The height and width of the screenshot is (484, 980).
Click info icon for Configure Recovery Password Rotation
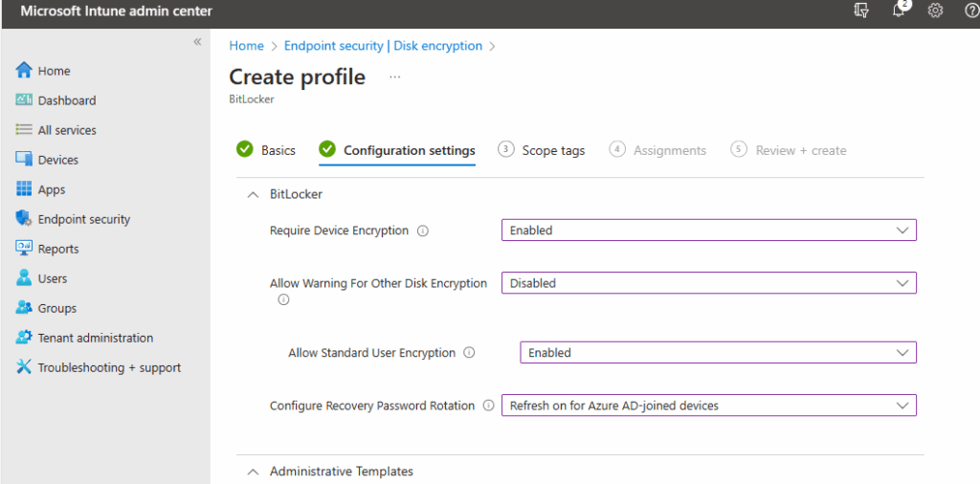(x=488, y=406)
